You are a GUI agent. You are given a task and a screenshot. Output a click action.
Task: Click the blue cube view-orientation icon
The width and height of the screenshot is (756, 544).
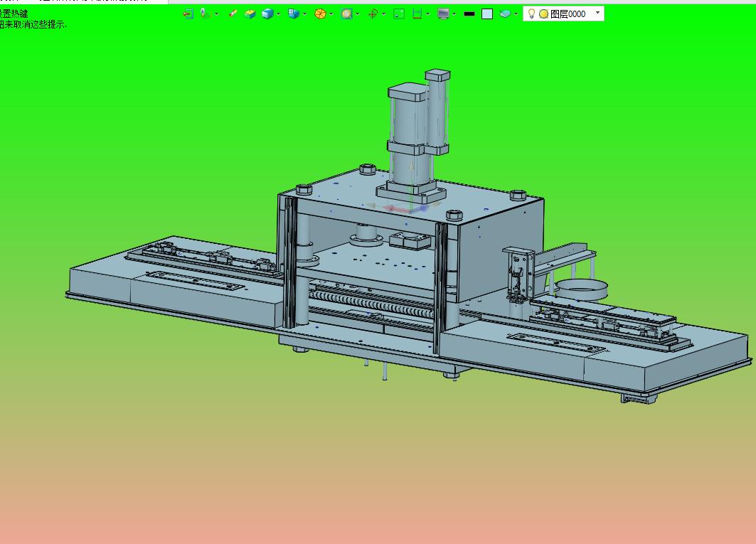tap(294, 14)
